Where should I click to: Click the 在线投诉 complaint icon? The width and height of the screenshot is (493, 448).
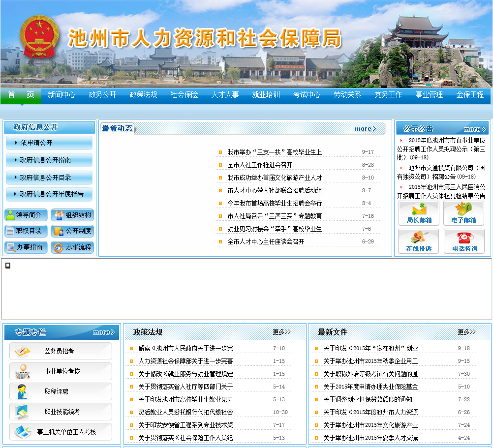click(419, 241)
